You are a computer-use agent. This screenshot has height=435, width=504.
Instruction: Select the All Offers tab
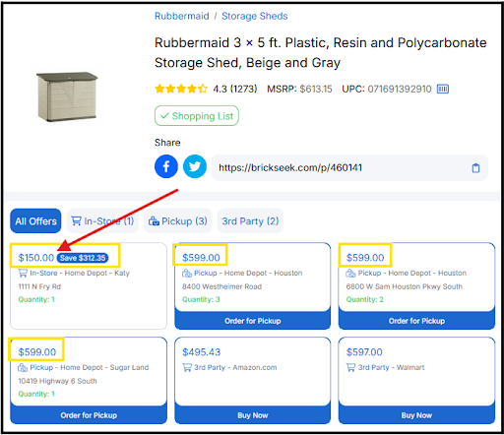click(x=35, y=221)
